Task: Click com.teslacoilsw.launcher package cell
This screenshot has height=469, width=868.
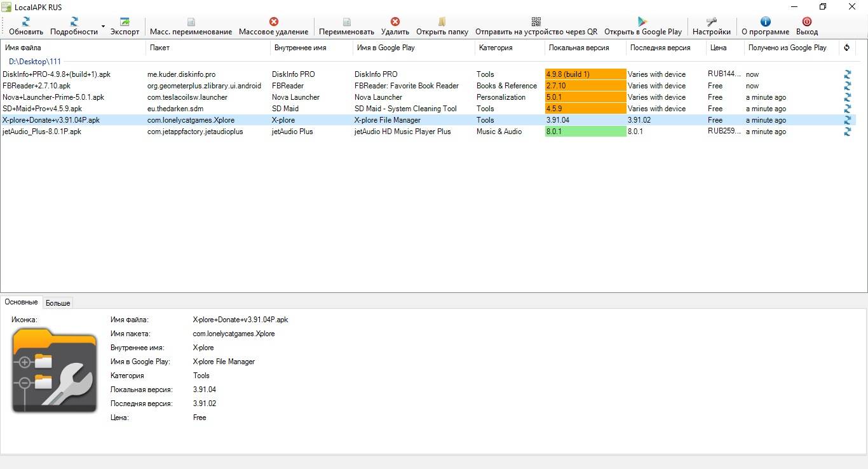Action: click(187, 97)
